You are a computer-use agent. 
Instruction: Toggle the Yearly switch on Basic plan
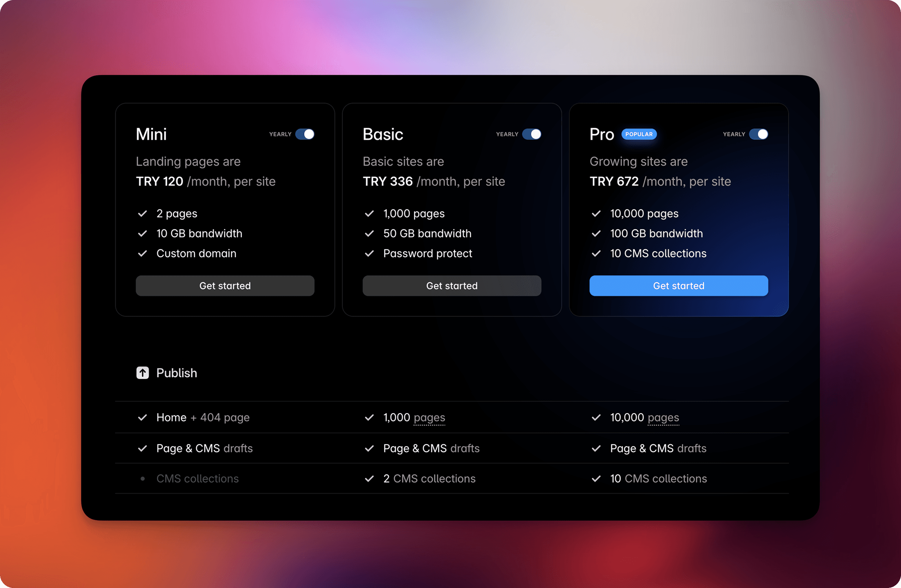tap(531, 134)
